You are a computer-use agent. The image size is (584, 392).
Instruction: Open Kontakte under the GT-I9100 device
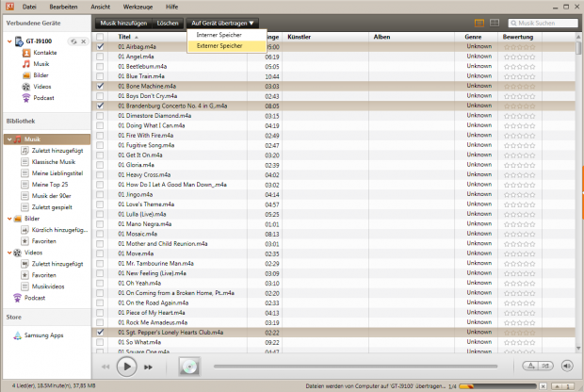[42, 53]
